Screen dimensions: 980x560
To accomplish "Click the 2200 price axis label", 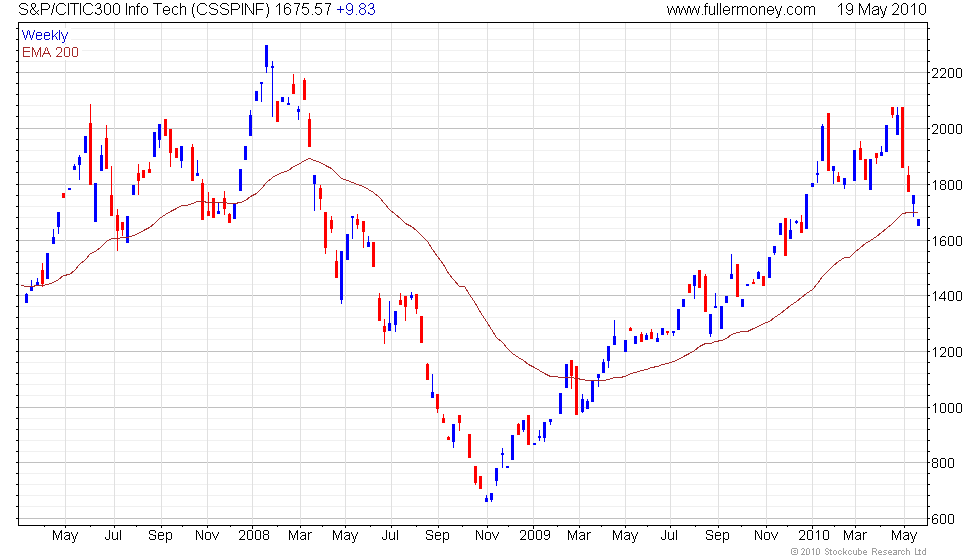I will (948, 73).
